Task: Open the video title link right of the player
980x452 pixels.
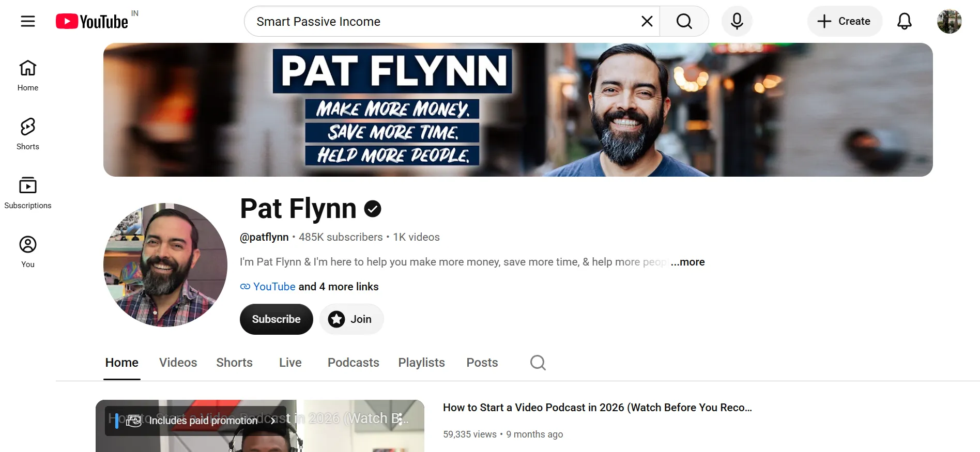Action: (x=598, y=408)
